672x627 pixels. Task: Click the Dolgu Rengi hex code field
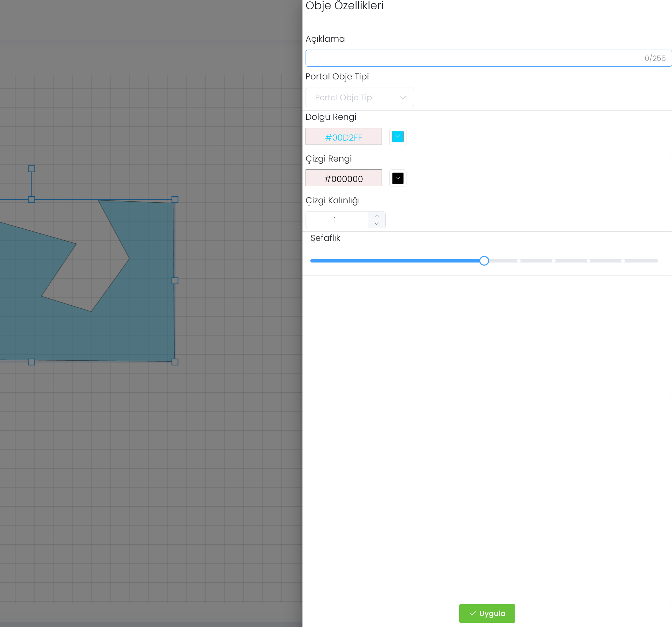(x=344, y=137)
